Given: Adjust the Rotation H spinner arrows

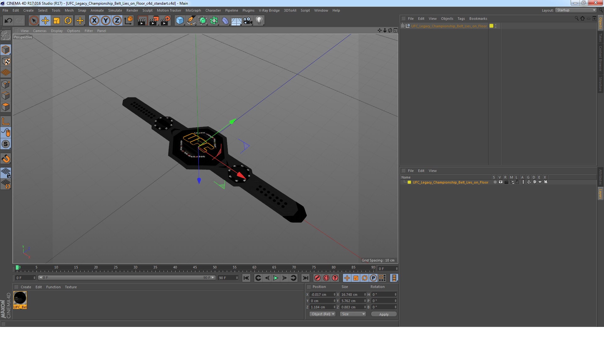Looking at the screenshot, I should (x=395, y=295).
